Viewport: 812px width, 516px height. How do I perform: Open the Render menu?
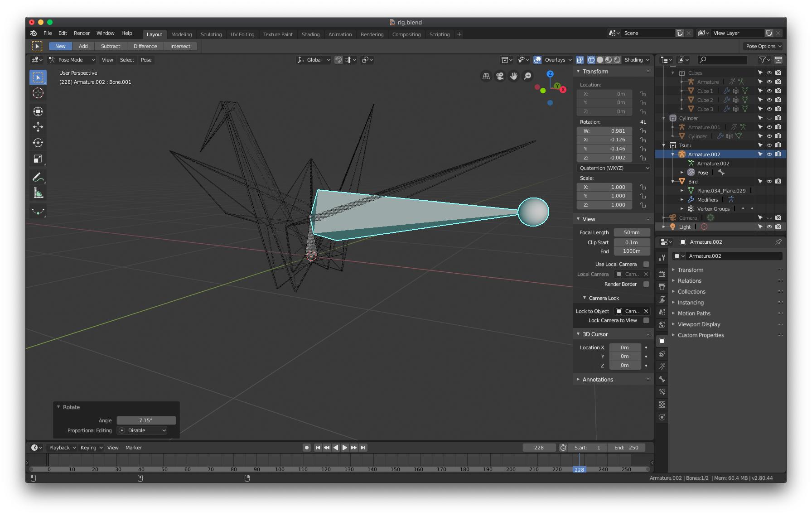(x=82, y=33)
